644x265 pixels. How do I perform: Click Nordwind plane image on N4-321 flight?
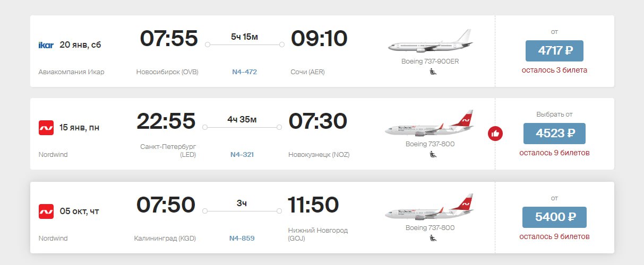(x=429, y=123)
